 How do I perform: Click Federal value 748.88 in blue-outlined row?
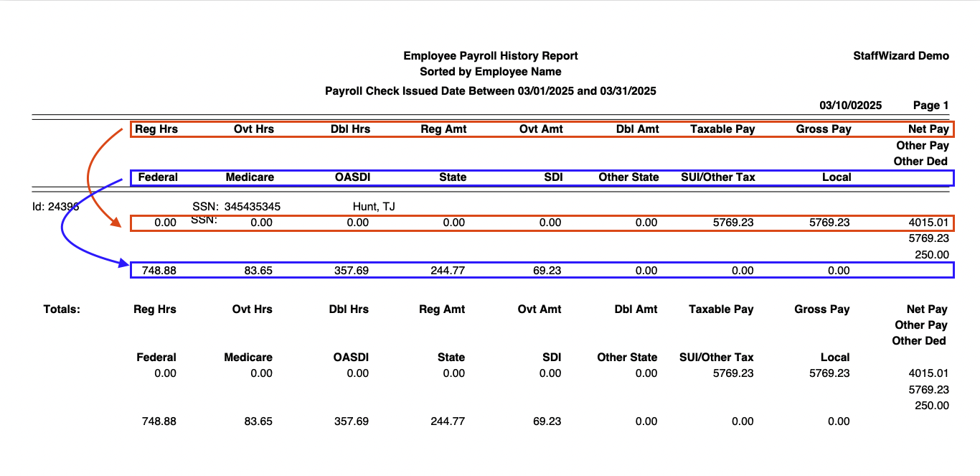[159, 271]
